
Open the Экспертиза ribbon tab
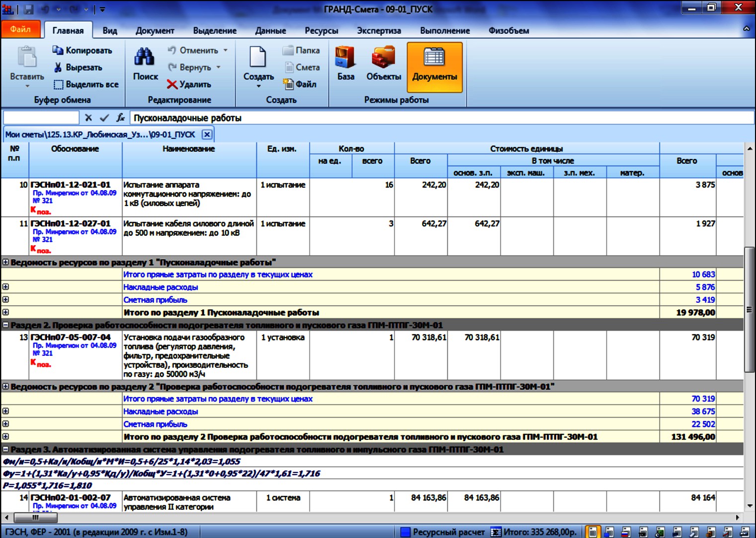pos(378,30)
